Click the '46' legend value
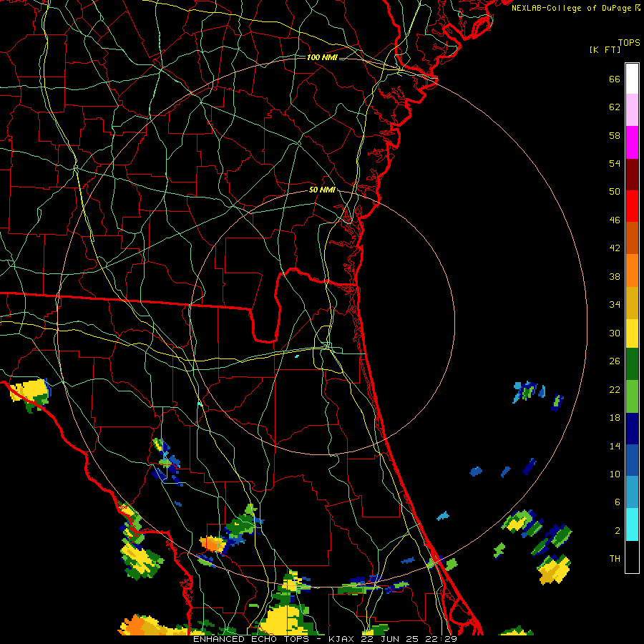 [x=615, y=220]
